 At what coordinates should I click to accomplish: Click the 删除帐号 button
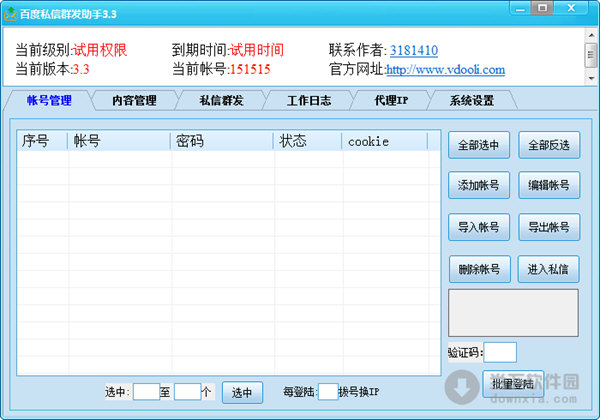(x=479, y=269)
